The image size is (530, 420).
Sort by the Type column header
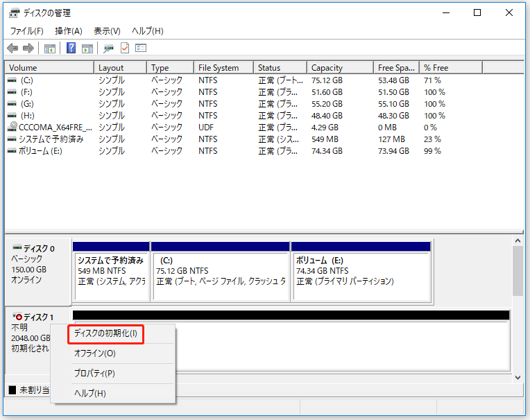click(x=171, y=68)
